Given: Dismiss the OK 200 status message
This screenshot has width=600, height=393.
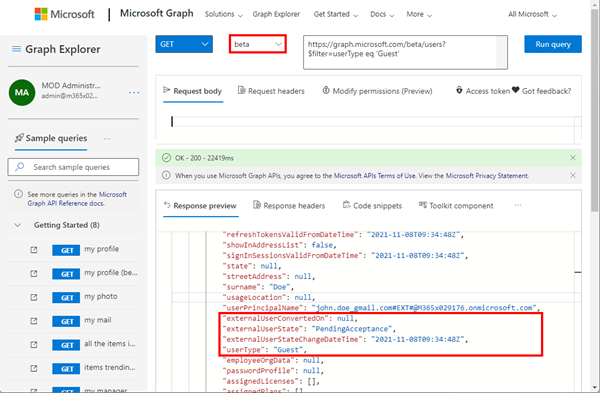Looking at the screenshot, I should (573, 158).
